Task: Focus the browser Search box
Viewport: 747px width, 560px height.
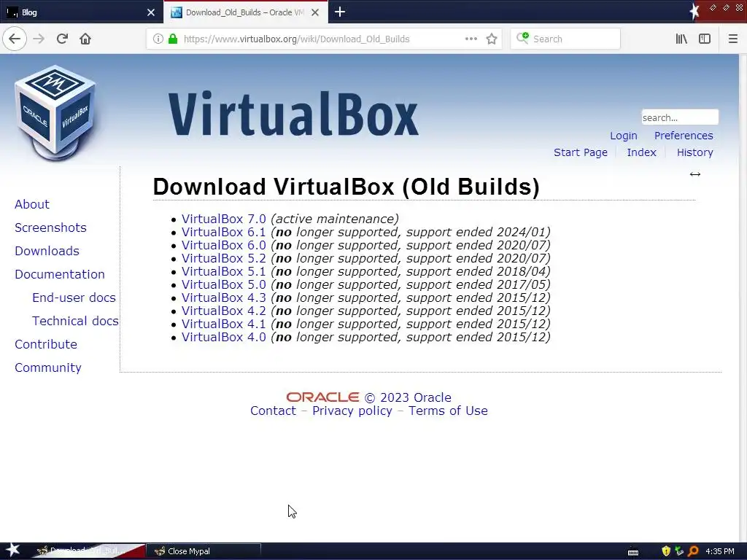Action: 565,39
